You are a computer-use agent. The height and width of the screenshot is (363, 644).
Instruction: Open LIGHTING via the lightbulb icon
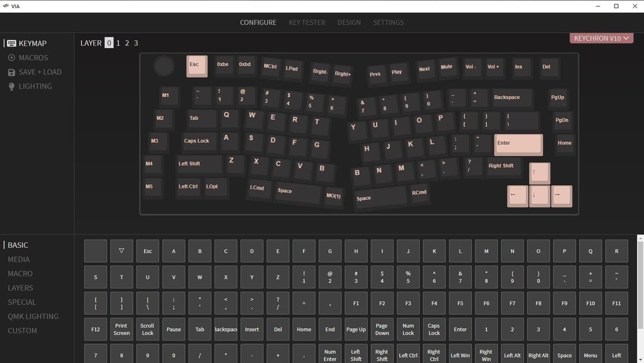point(12,86)
